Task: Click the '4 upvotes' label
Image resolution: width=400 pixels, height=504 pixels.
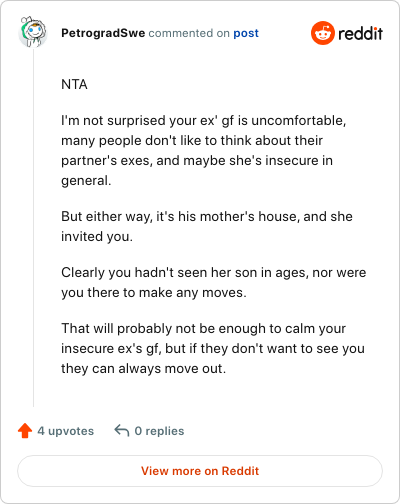Action: point(66,431)
